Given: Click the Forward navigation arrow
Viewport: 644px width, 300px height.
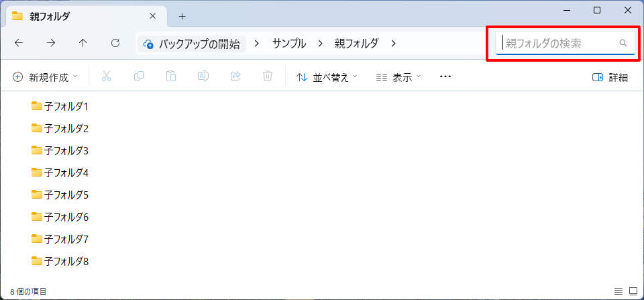Looking at the screenshot, I should pyautogui.click(x=51, y=43).
